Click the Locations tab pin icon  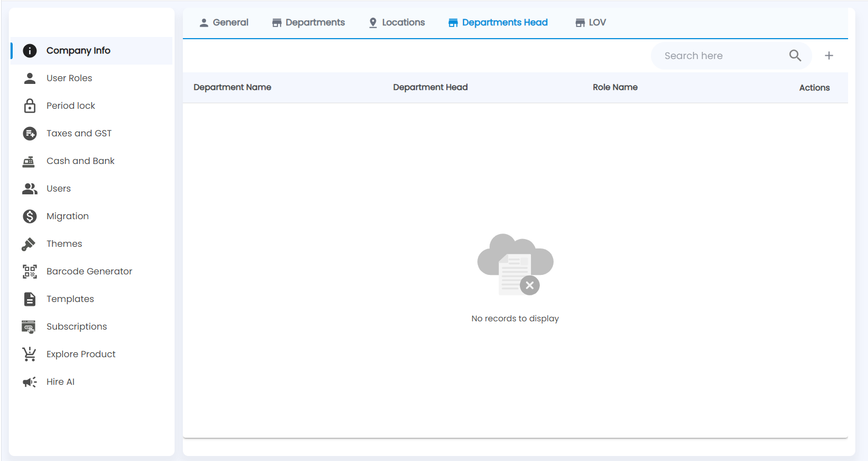point(373,23)
